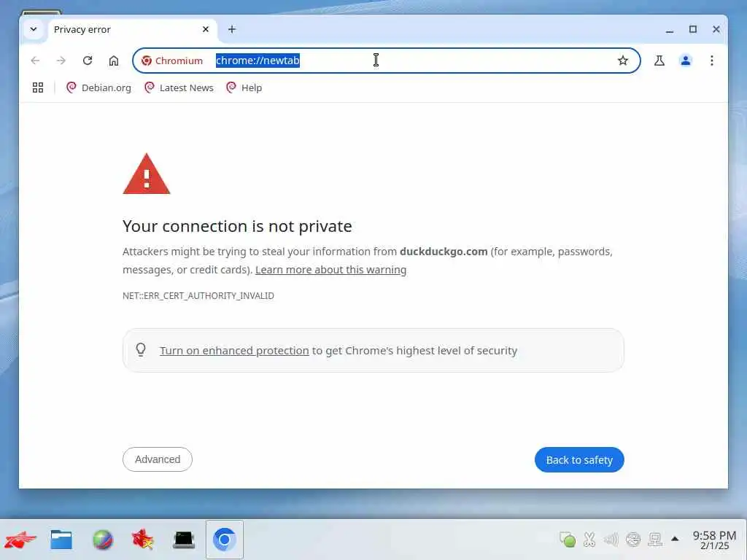
Task: Open the Help bookmark
Action: point(244,87)
